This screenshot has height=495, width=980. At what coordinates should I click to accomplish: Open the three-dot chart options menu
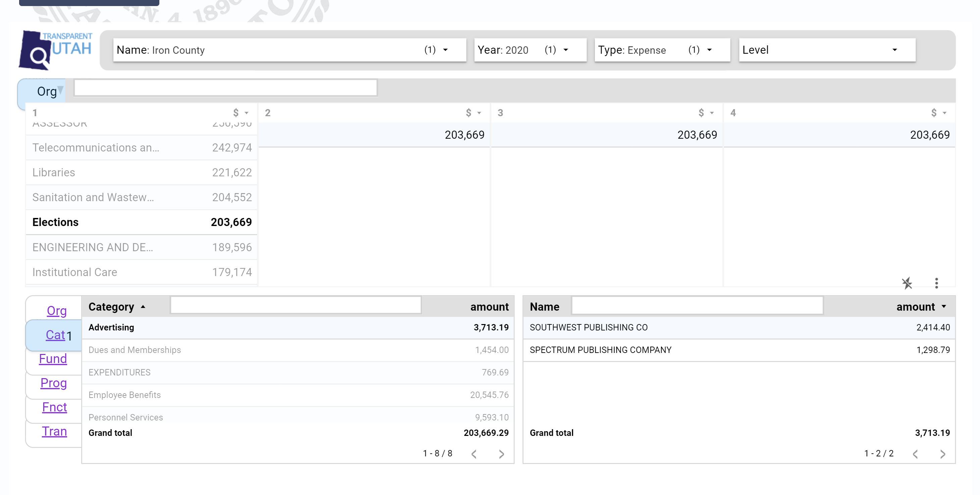click(x=936, y=283)
